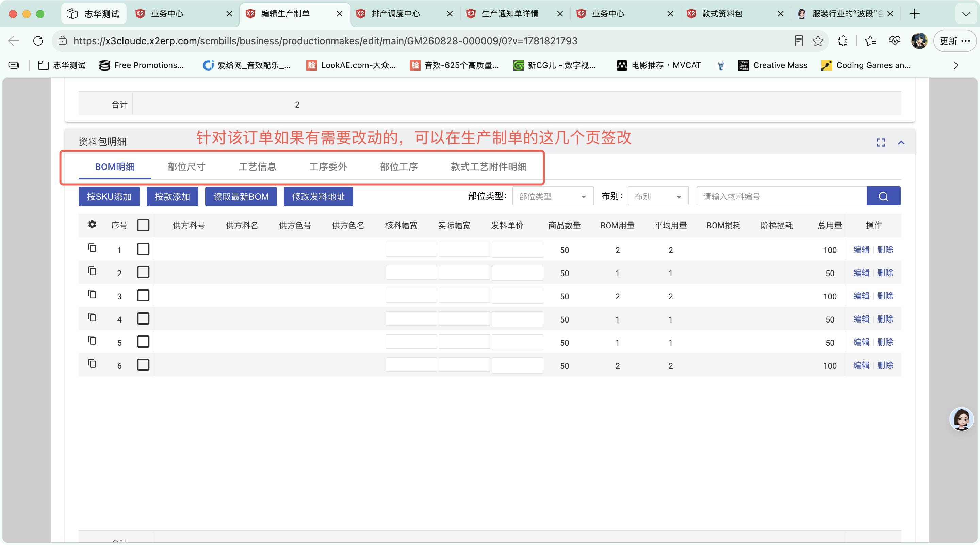The height and width of the screenshot is (545, 980).
Task: Copy row 2 using its duplicate icon
Action: click(92, 271)
